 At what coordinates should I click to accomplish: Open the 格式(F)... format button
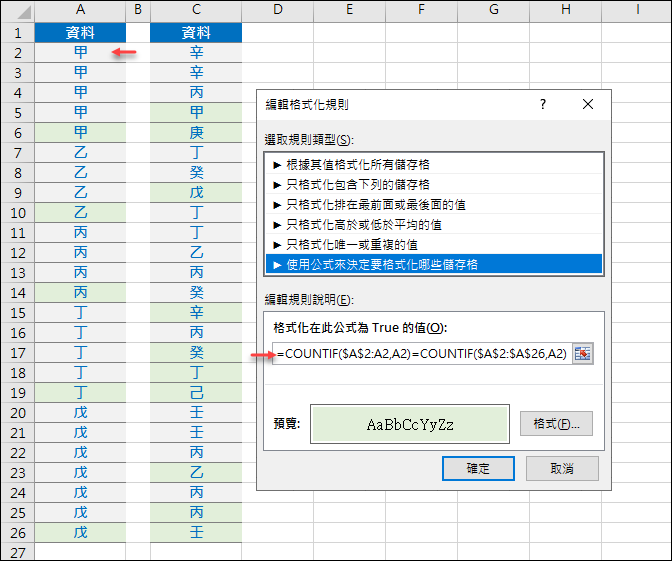tap(556, 424)
